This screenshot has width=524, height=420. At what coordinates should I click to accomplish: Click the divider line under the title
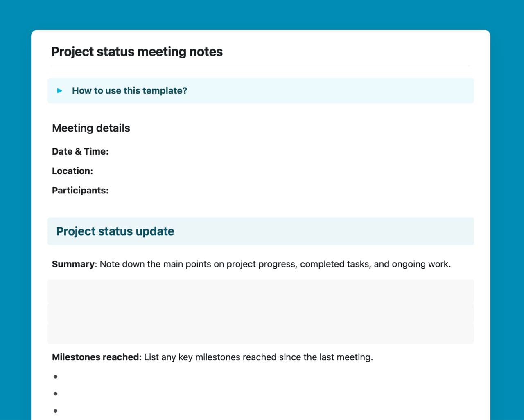coord(260,66)
